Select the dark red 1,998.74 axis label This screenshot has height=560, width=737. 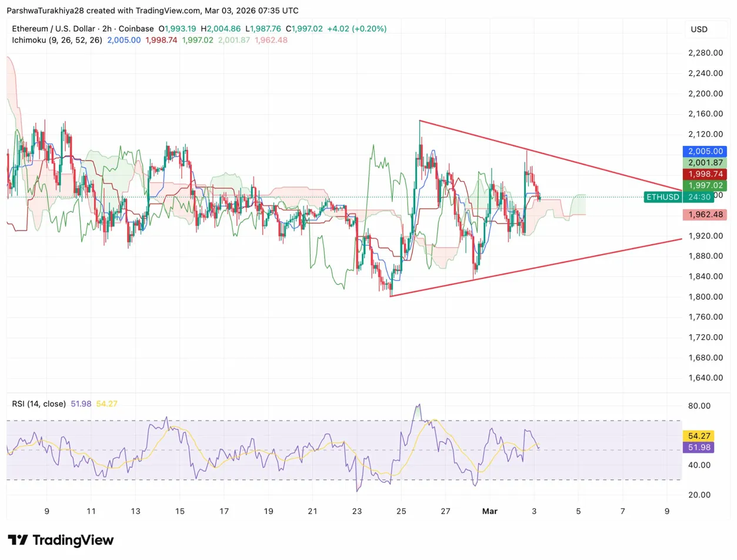point(705,175)
